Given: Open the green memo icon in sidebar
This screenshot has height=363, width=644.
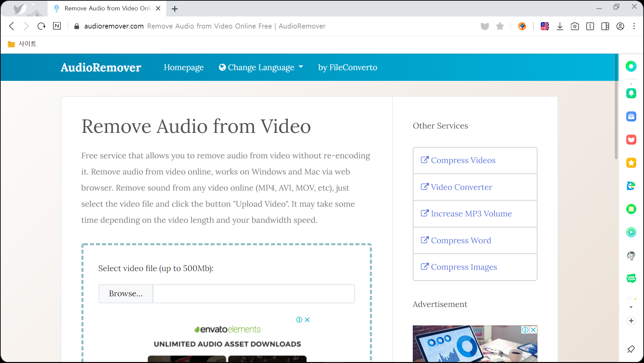Looking at the screenshot, I should pyautogui.click(x=631, y=209).
